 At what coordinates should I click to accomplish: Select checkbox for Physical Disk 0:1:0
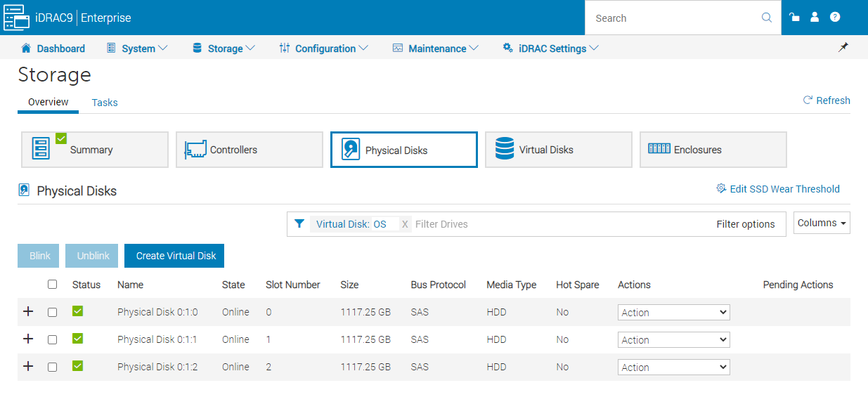[x=52, y=312]
